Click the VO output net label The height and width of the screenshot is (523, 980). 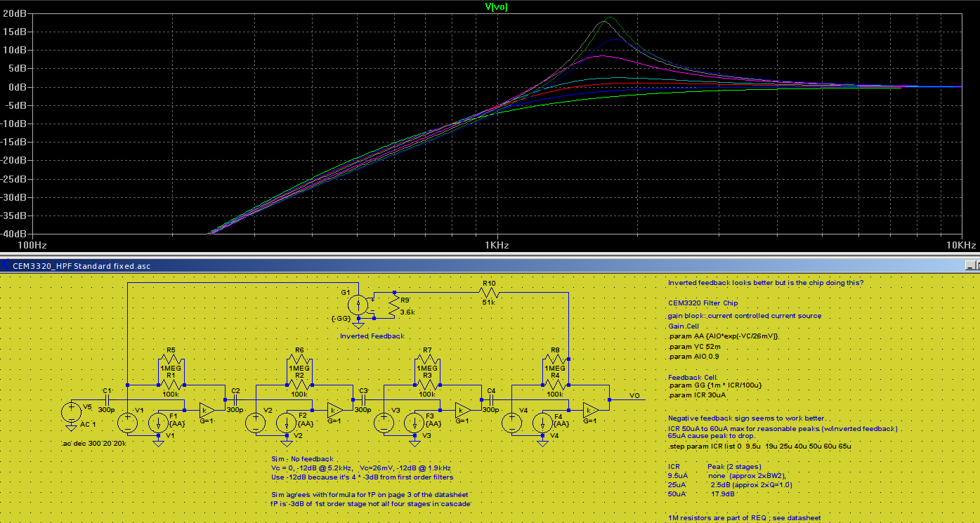(634, 395)
